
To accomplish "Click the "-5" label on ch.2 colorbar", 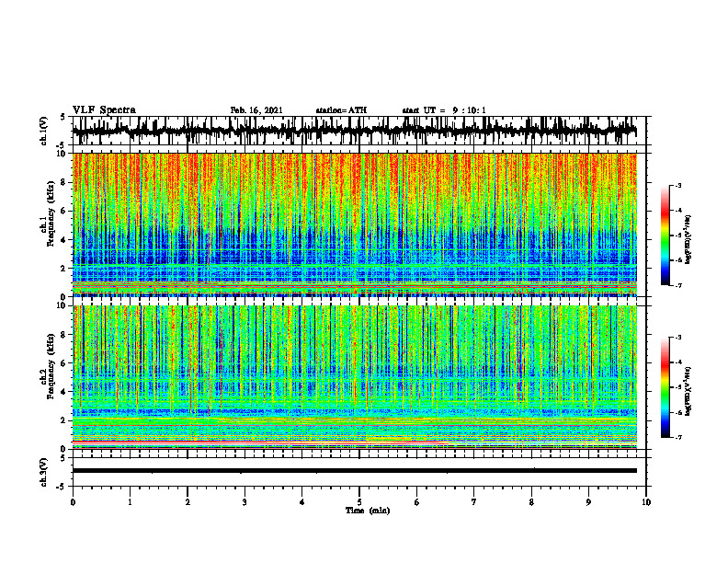I will pyautogui.click(x=678, y=387).
